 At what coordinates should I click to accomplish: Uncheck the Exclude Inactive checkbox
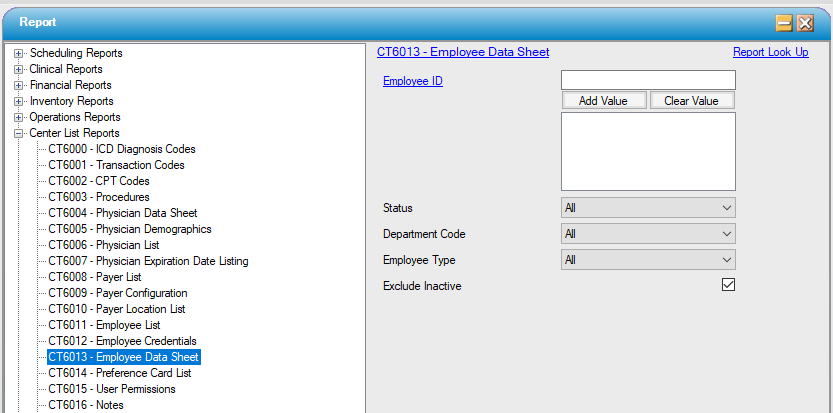coord(728,285)
